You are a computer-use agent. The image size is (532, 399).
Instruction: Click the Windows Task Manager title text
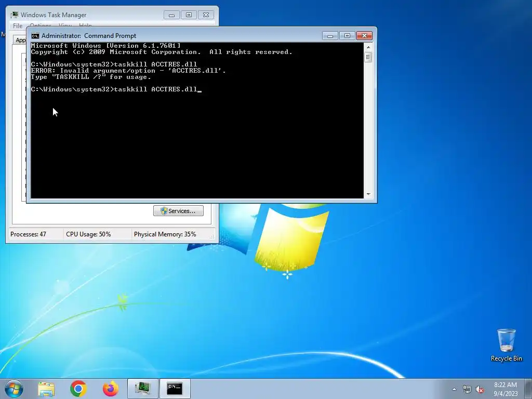[54, 15]
